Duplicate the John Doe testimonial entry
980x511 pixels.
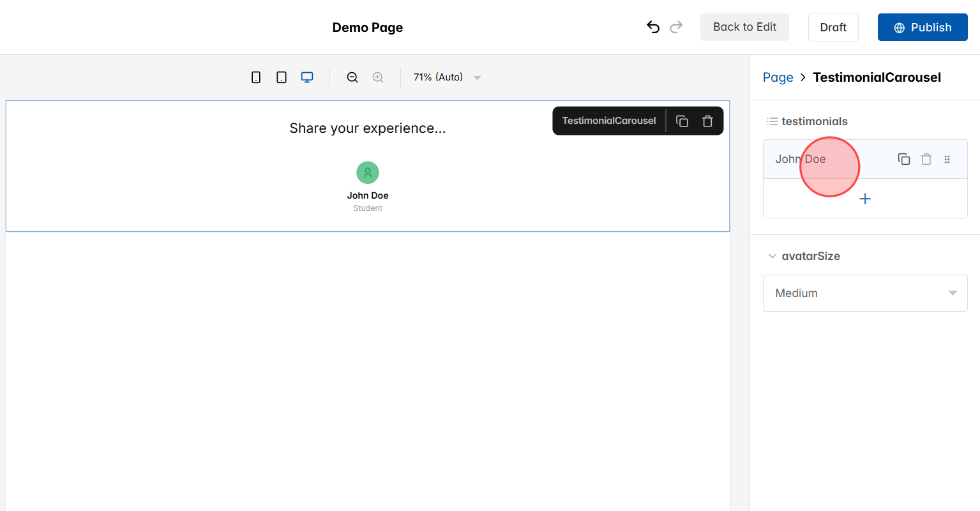click(x=903, y=158)
